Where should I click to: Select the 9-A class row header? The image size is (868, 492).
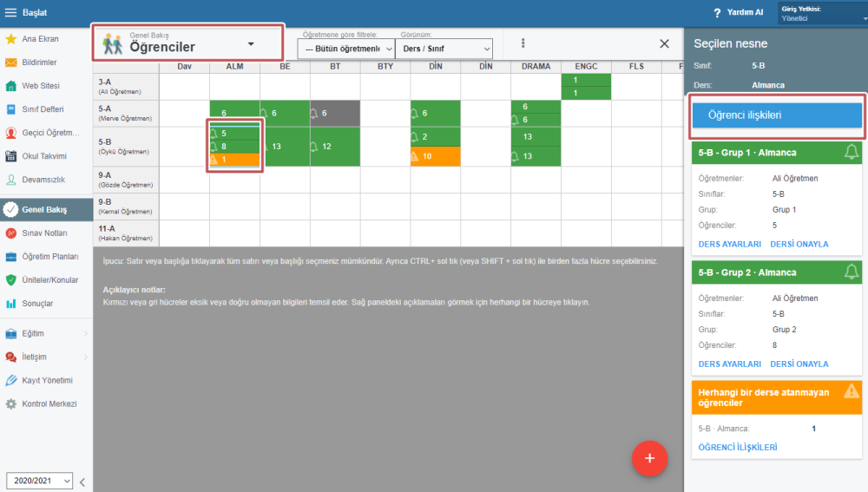click(126, 180)
